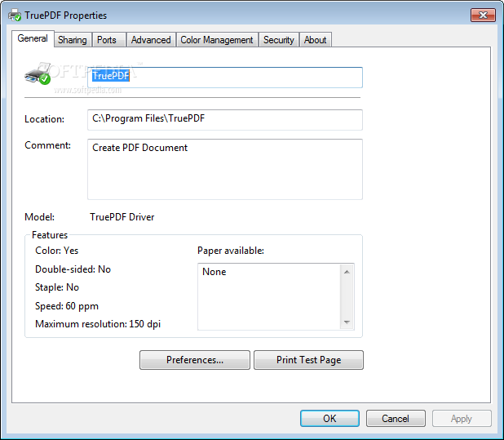Image resolution: width=504 pixels, height=440 pixels.
Task: Confirm with the OK button
Action: (x=329, y=419)
